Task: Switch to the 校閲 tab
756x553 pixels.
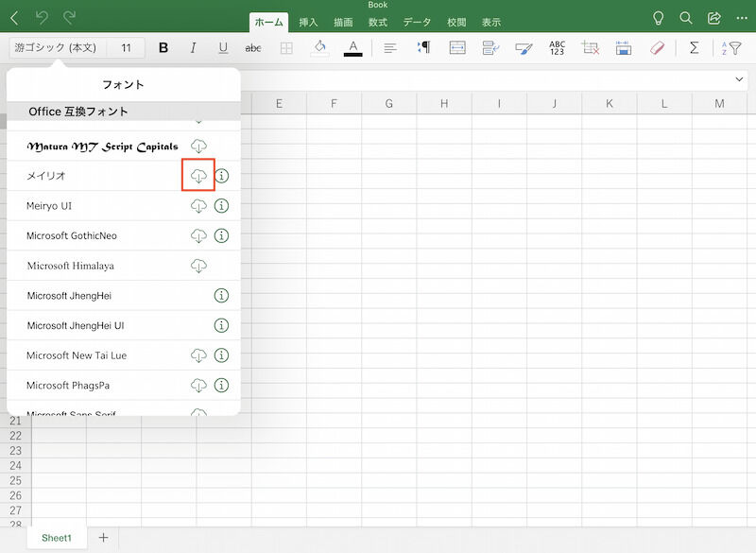Action: (x=456, y=22)
